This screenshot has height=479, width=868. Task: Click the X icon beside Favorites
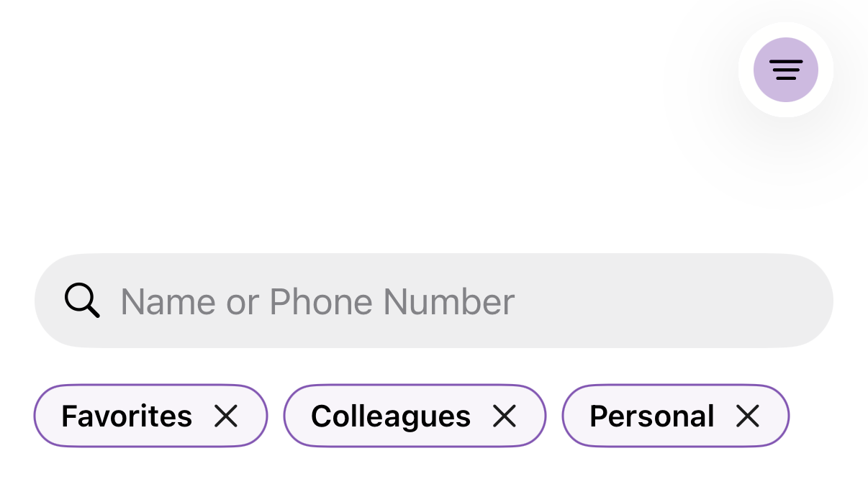226,416
